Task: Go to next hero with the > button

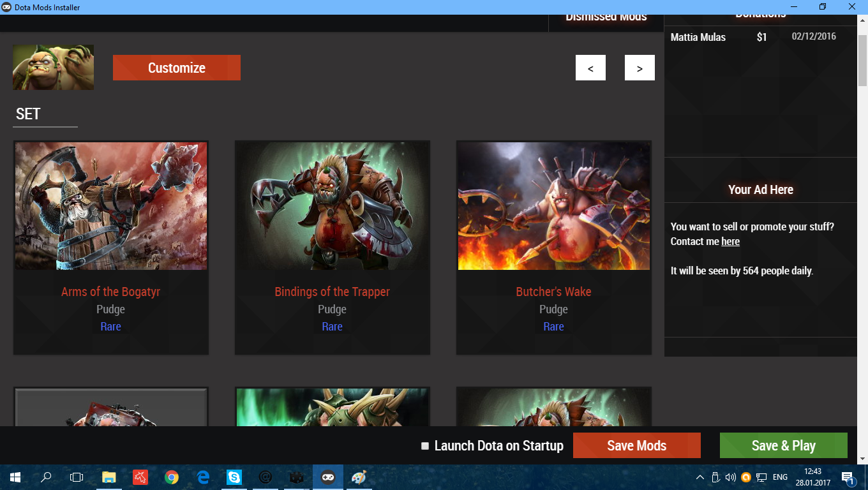Action: pyautogui.click(x=640, y=68)
